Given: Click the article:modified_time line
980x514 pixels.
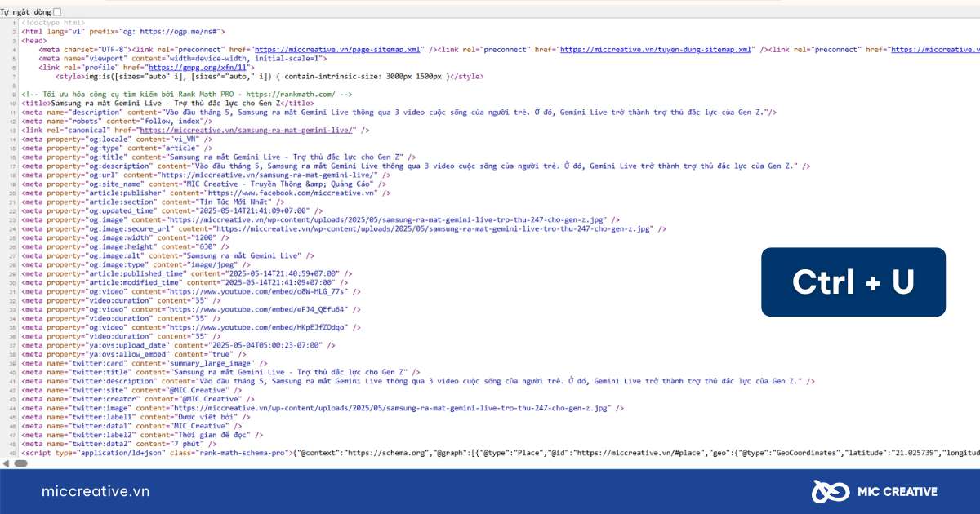Looking at the screenshot, I should tap(186, 282).
